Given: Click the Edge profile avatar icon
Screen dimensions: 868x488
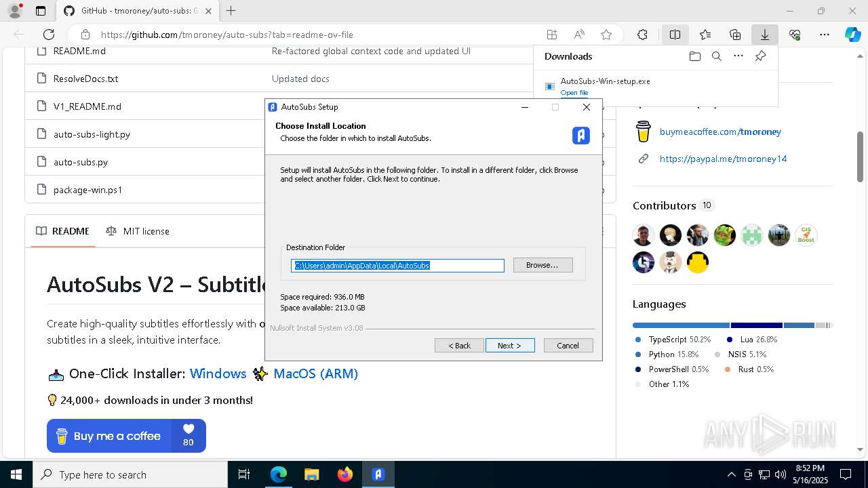Looking at the screenshot, I should point(15,11).
